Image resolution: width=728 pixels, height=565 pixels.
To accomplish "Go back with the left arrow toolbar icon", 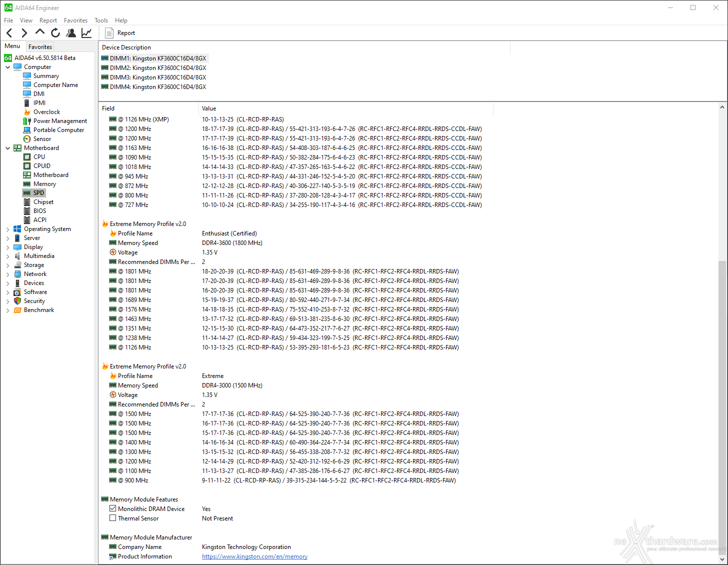I will point(9,33).
